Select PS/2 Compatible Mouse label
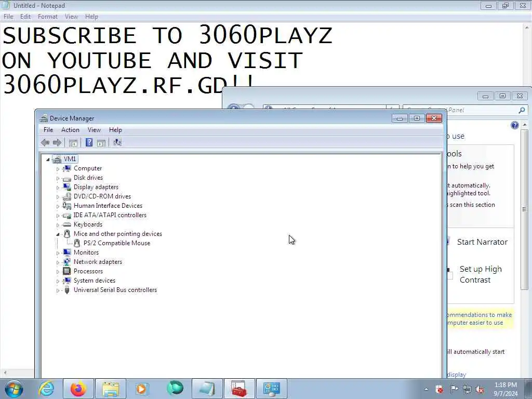The image size is (532, 399). 117,243
